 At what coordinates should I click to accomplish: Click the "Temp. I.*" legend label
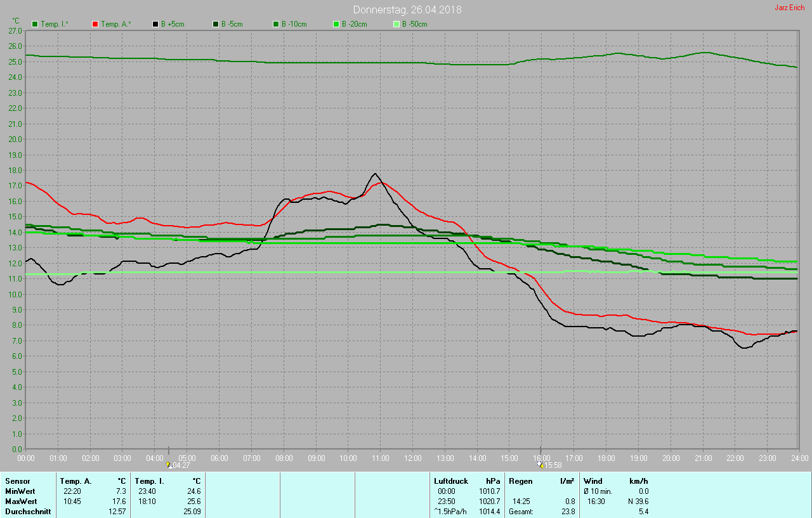click(55, 24)
